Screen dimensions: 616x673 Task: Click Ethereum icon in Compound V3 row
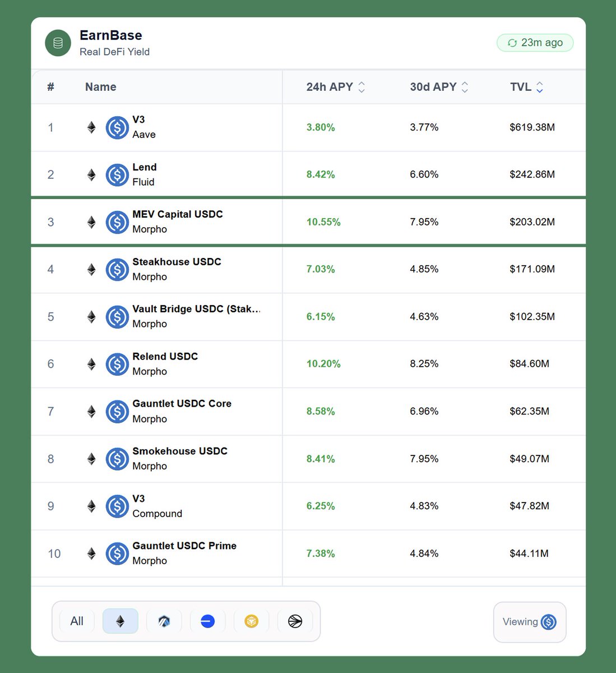click(91, 506)
